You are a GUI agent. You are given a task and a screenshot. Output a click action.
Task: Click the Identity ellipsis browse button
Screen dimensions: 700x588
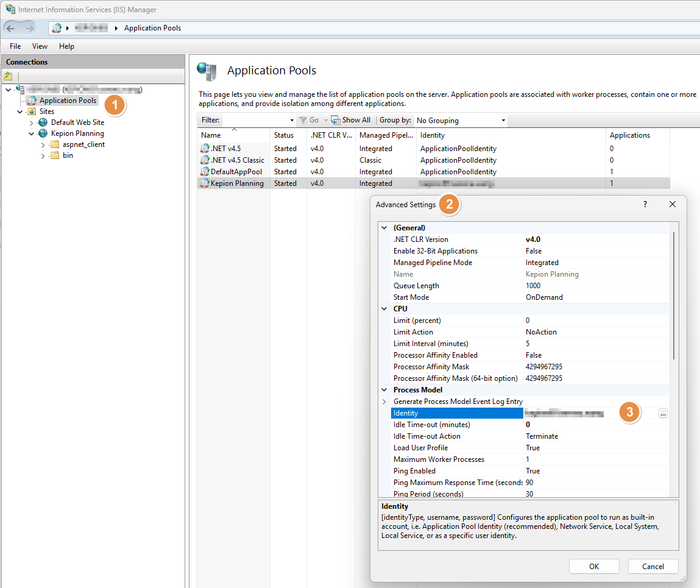pyautogui.click(x=663, y=413)
